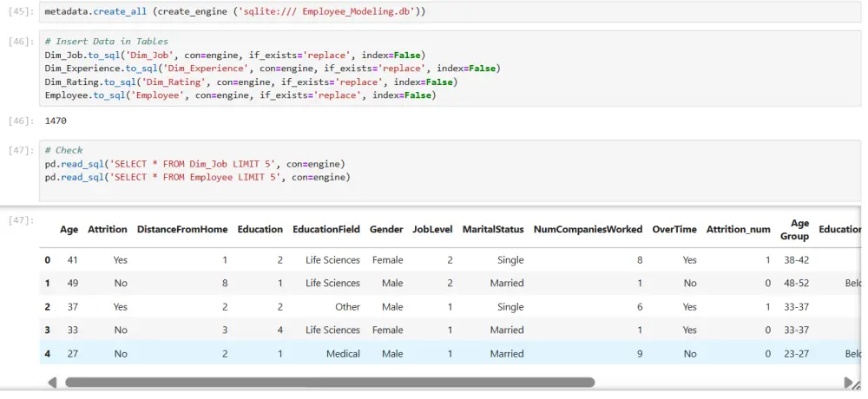868x399 pixels.
Task: Click the 1470 output value
Action: [x=56, y=121]
